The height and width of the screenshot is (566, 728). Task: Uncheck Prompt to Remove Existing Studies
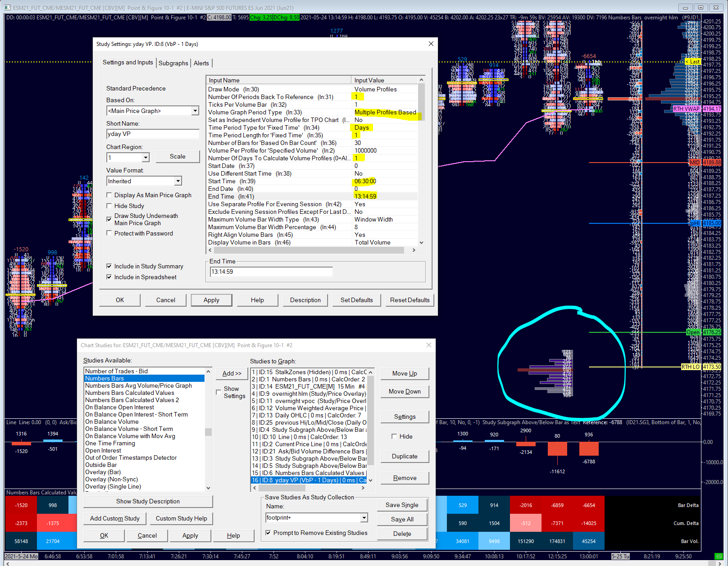[268, 533]
